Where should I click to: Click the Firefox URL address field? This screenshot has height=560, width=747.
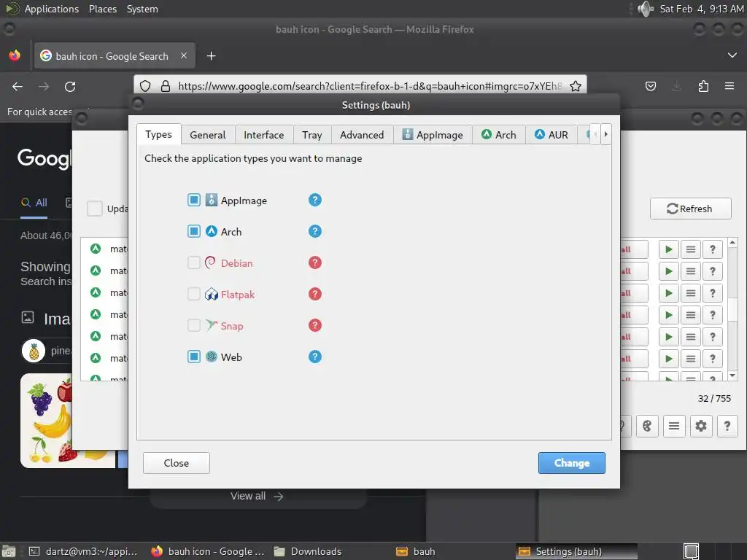[369, 86]
